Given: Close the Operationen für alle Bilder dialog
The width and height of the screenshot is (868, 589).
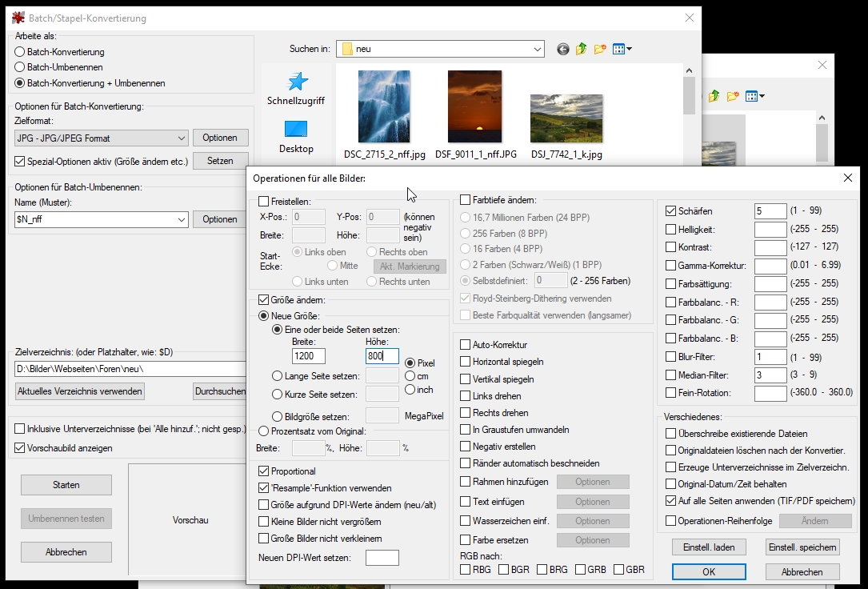Looking at the screenshot, I should click(847, 178).
